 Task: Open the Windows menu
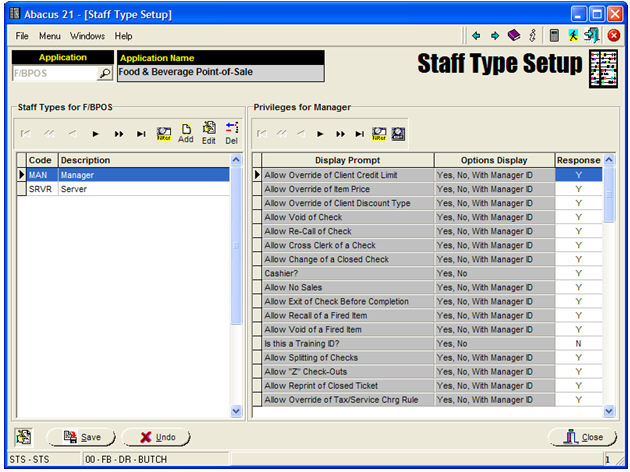(87, 36)
